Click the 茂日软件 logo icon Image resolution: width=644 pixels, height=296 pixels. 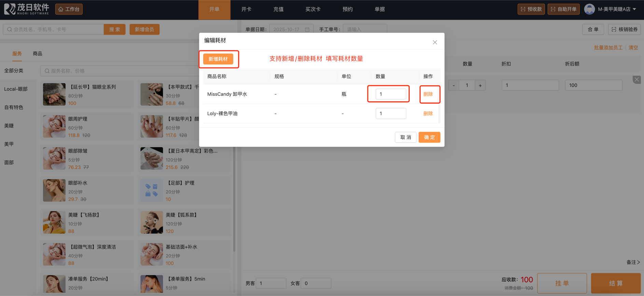click(x=10, y=9)
